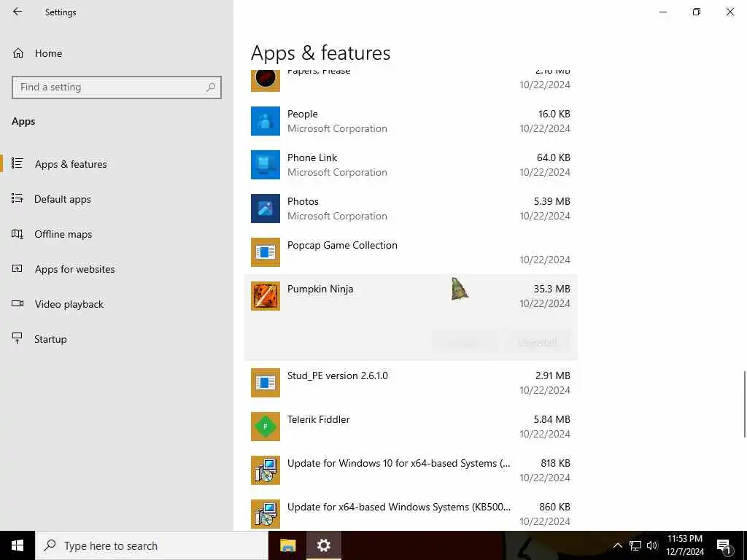This screenshot has height=560, width=747.
Task: Select the Telerik Fiddler entry
Action: click(x=411, y=427)
